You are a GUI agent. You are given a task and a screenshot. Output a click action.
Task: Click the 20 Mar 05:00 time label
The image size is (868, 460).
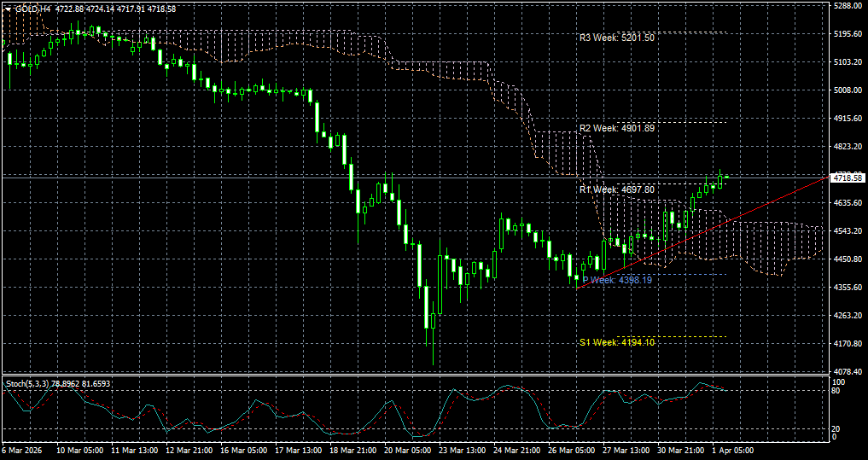(409, 451)
